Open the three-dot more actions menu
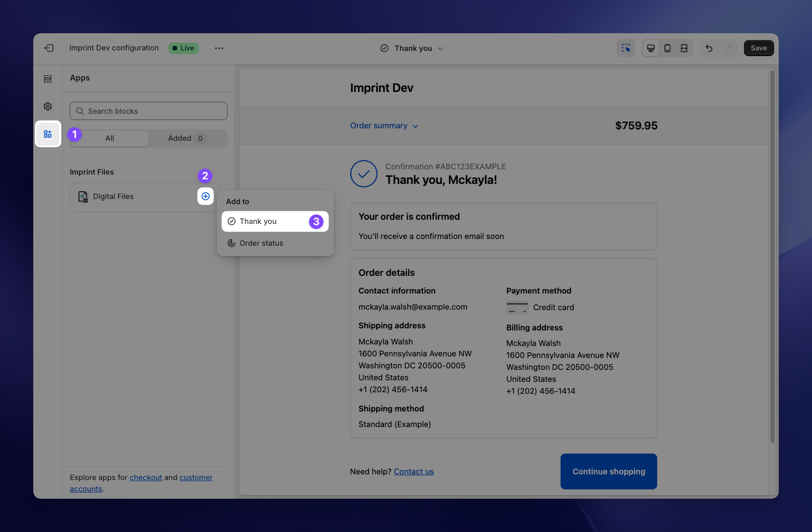This screenshot has width=812, height=532. coord(219,48)
